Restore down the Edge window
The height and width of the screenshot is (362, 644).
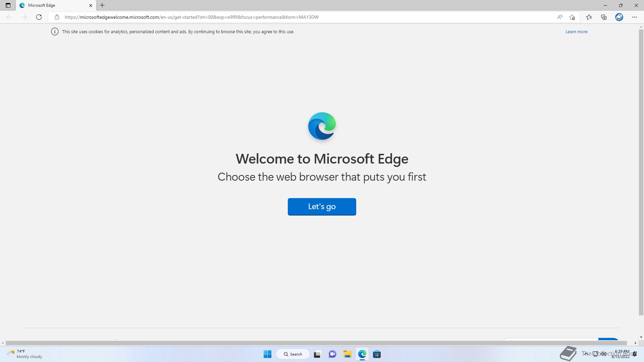(x=621, y=5)
